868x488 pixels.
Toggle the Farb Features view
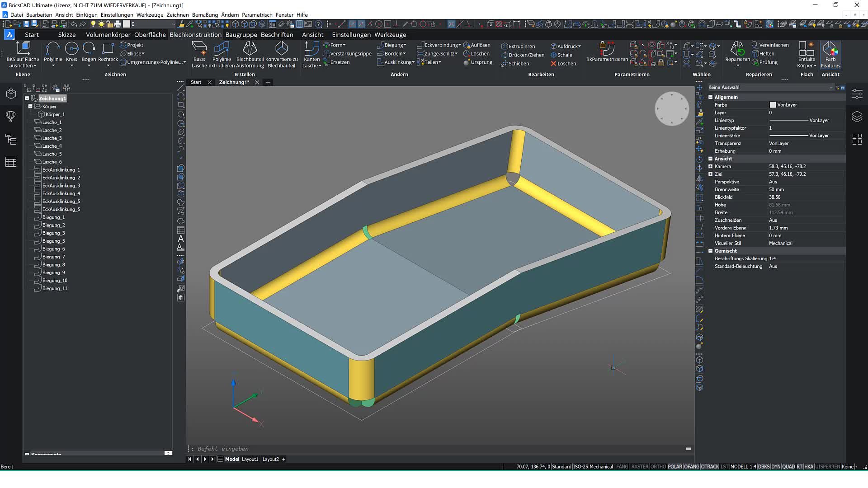point(830,55)
